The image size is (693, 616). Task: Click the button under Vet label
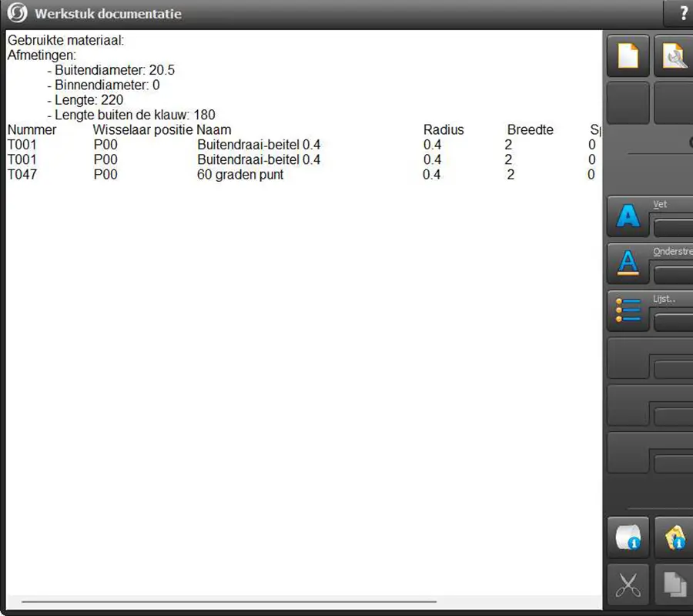click(x=673, y=228)
